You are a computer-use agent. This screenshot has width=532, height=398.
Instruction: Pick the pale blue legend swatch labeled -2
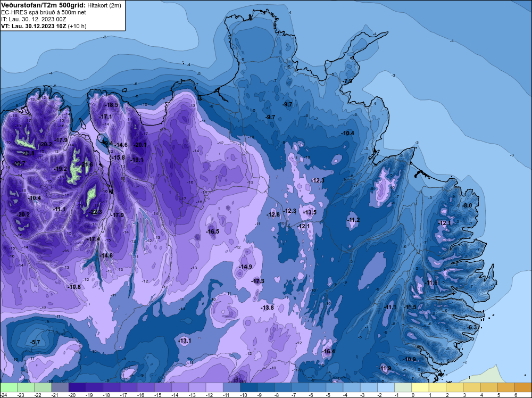tap(386, 387)
